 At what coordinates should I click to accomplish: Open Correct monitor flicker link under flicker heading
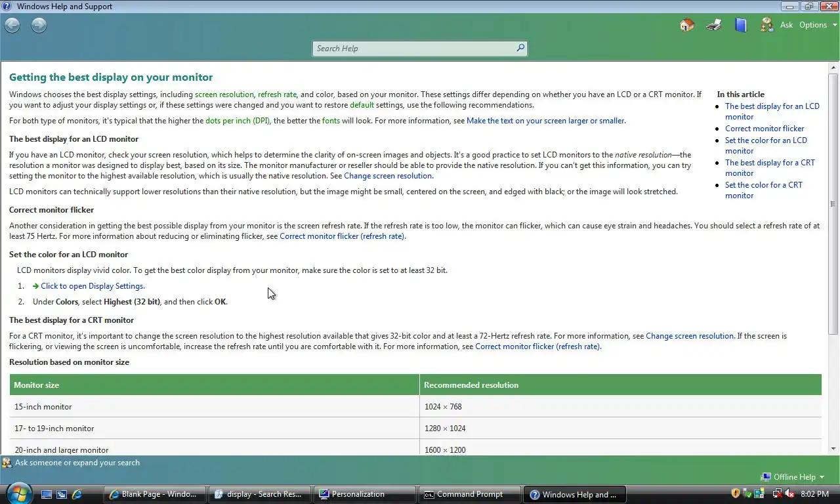[x=342, y=236]
